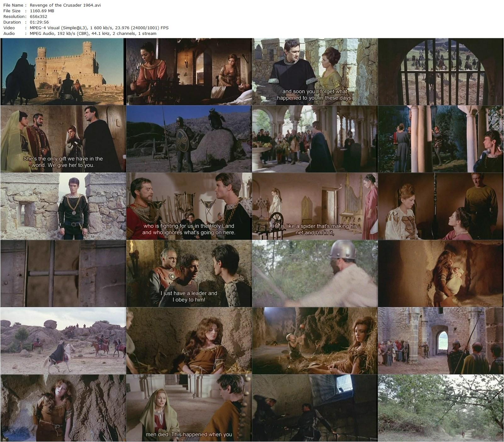This screenshot has width=504, height=442.
Task: Select the Audio stream info line
Action: tap(93, 33)
